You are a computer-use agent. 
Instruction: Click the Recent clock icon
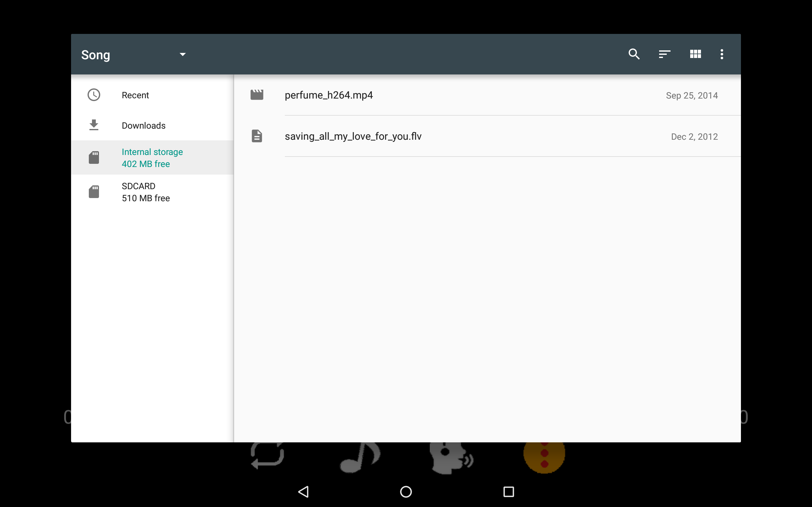(94, 95)
